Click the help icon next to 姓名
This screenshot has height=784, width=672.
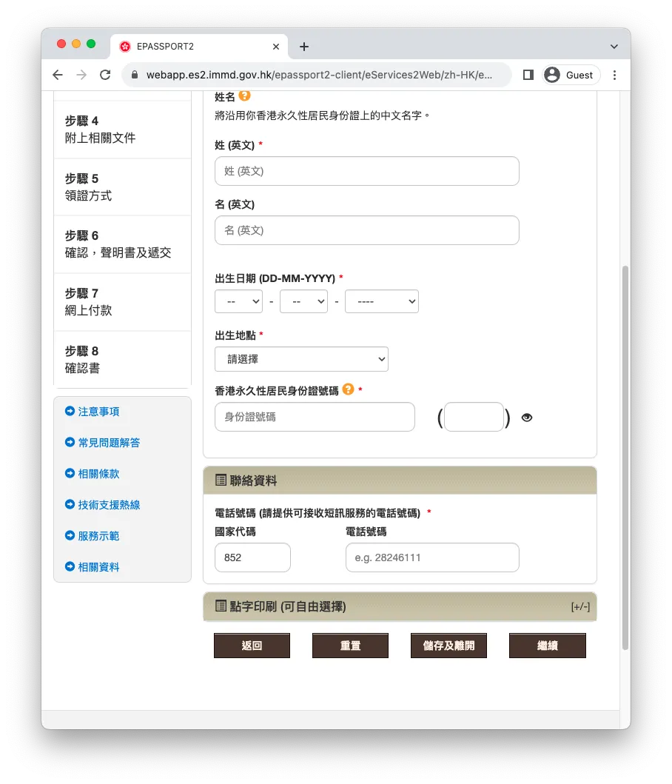click(245, 96)
